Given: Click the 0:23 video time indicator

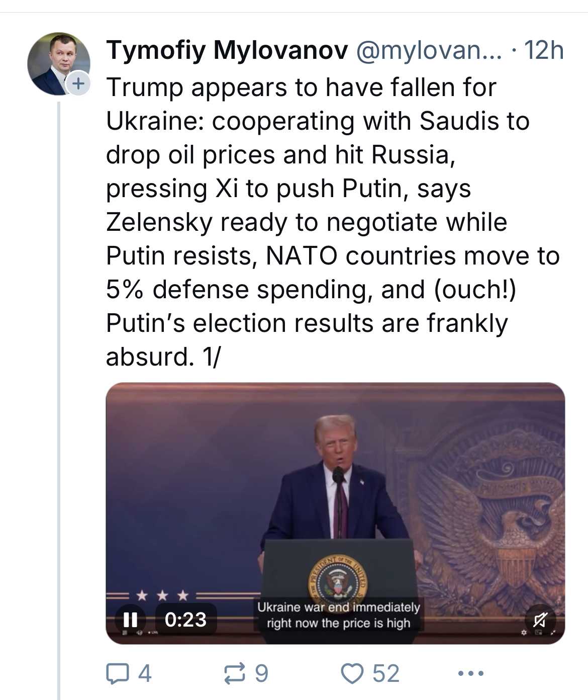Looking at the screenshot, I should (185, 620).
